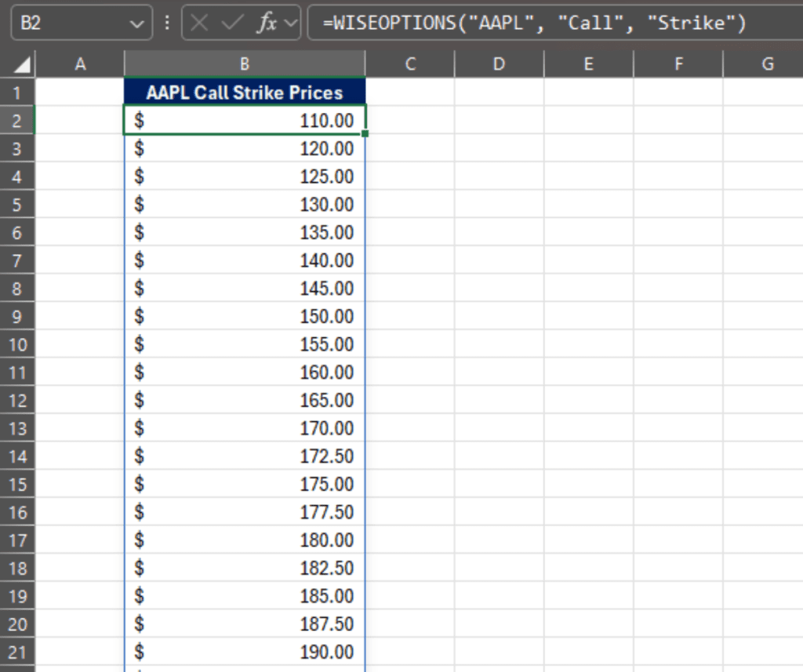Click the Insert Function fx icon

pos(267,24)
